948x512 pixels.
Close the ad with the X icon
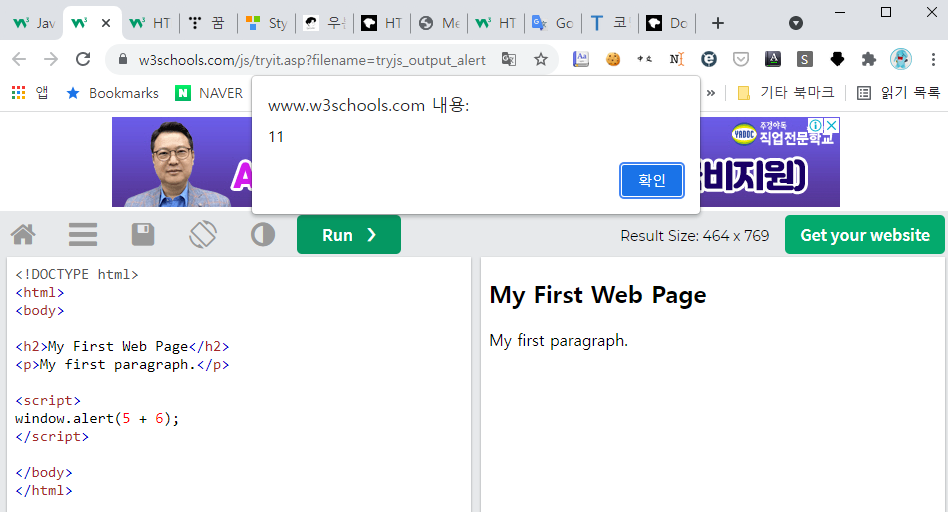click(832, 125)
